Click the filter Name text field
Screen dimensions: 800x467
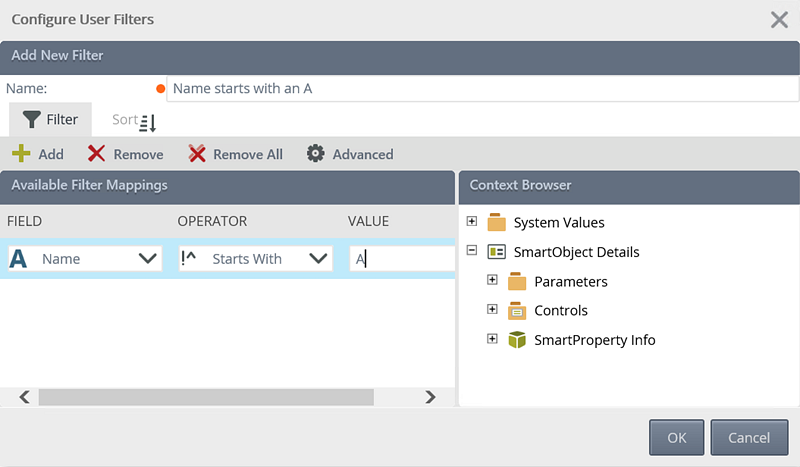click(483, 88)
